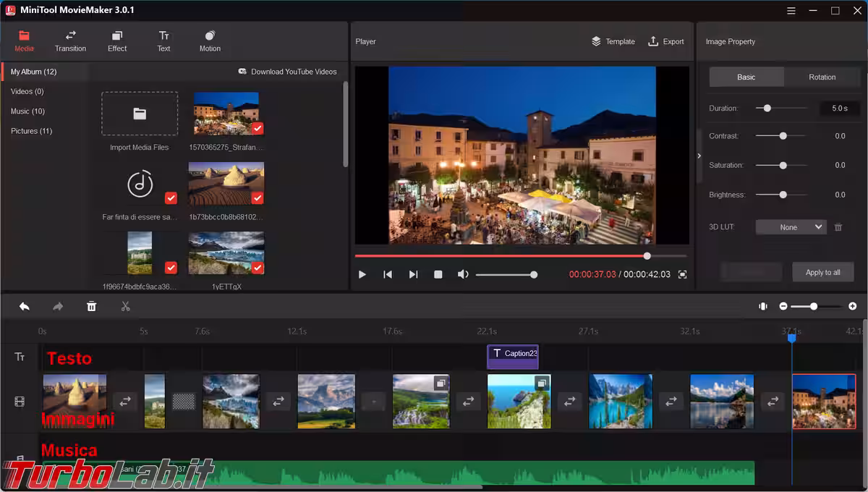Click the undo arrow in timeline toolbar
The width and height of the screenshot is (868, 492).
click(25, 307)
